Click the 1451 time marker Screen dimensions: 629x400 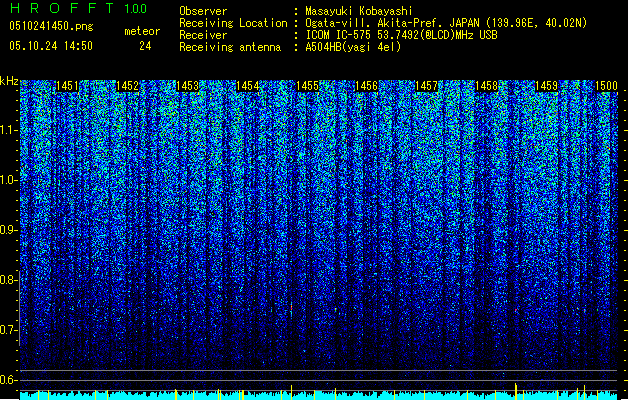coord(67,86)
